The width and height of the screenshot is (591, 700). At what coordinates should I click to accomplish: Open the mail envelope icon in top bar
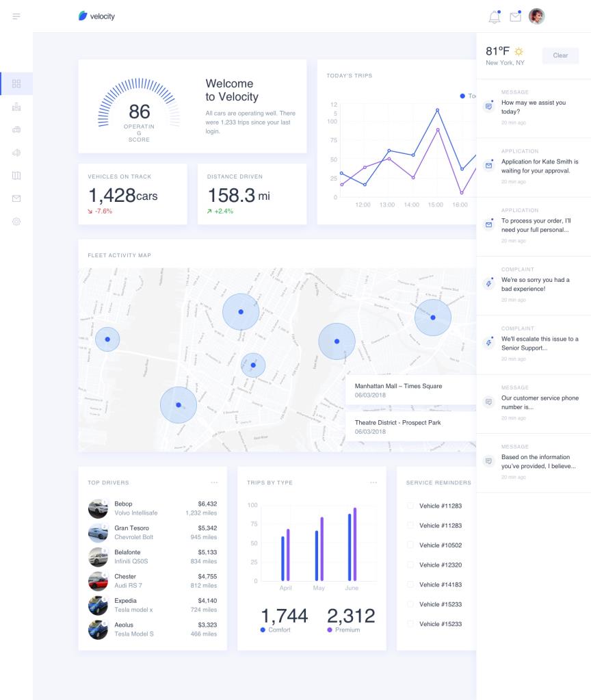click(515, 17)
